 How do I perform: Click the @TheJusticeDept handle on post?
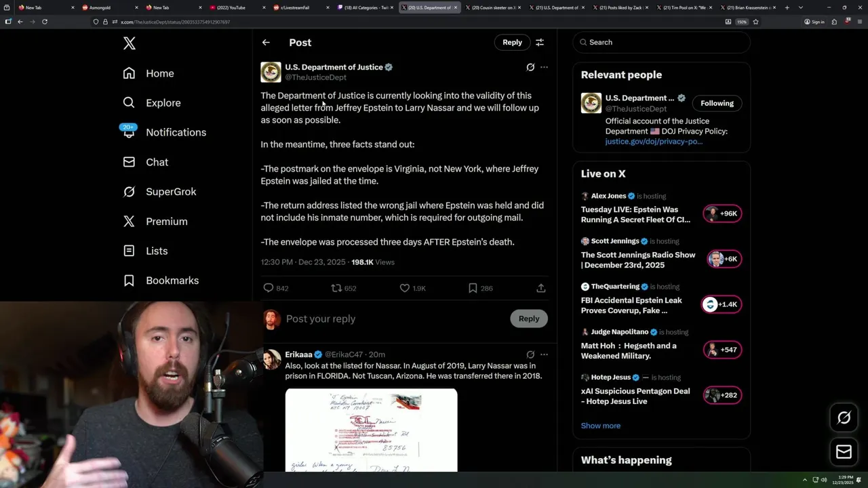315,77
